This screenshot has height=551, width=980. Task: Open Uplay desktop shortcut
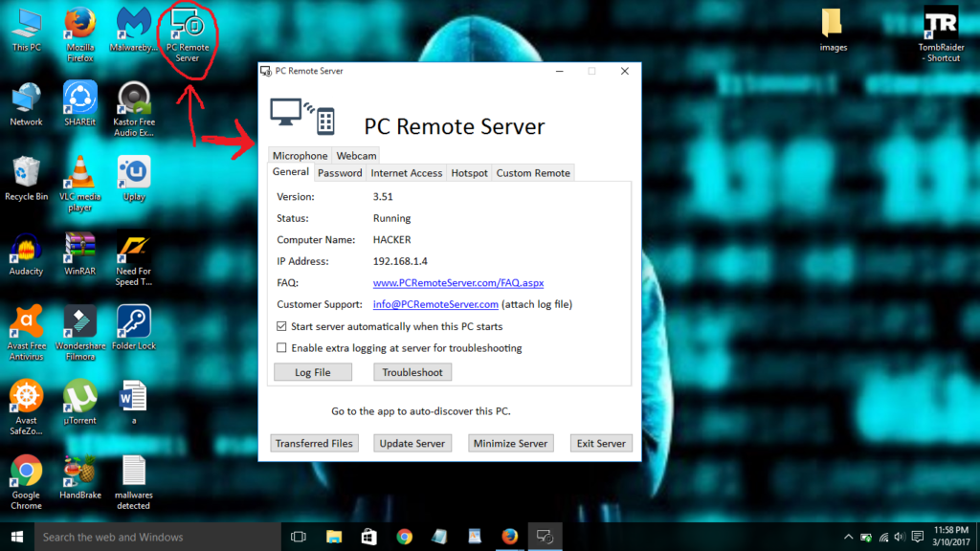(x=134, y=179)
